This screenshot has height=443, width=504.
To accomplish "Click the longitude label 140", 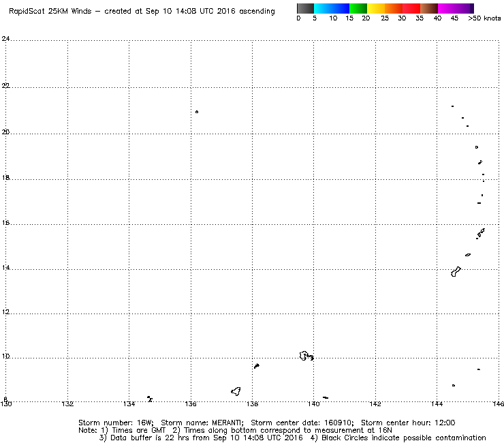I will point(314,404).
